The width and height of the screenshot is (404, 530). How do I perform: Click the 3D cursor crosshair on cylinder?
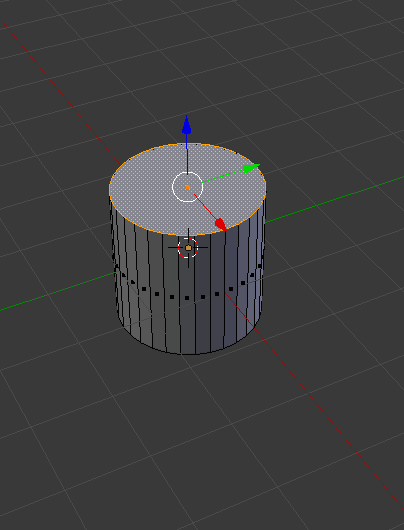188,248
